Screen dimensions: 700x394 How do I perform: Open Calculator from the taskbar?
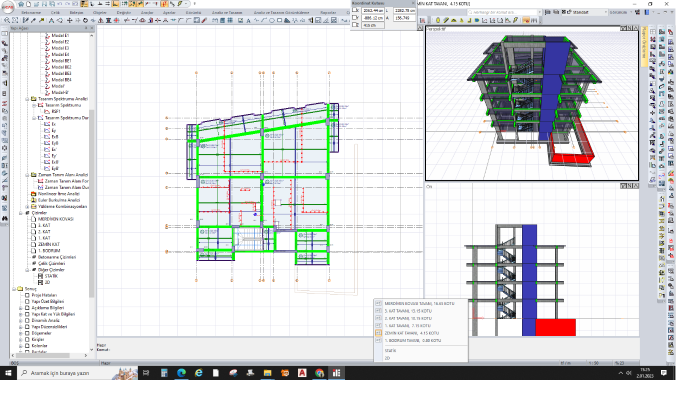point(164,373)
